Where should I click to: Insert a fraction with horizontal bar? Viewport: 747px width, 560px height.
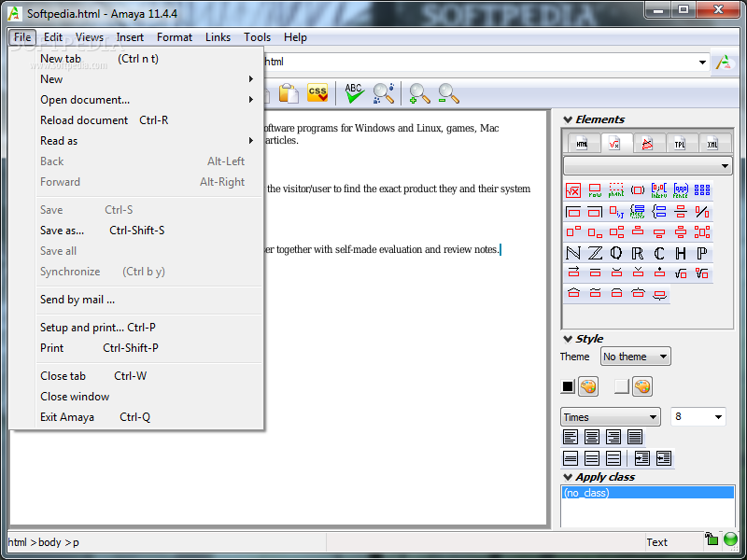[x=681, y=212]
